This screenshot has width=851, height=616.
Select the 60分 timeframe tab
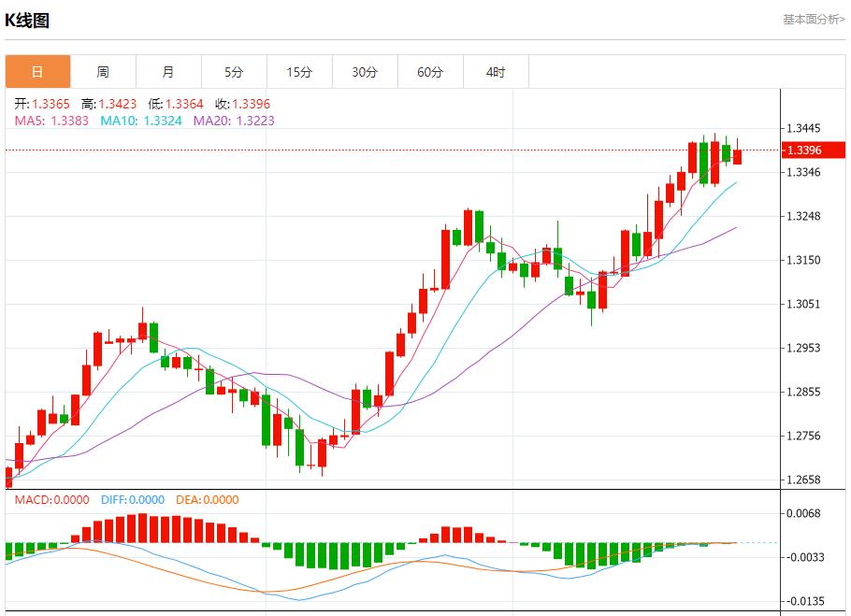(x=430, y=72)
